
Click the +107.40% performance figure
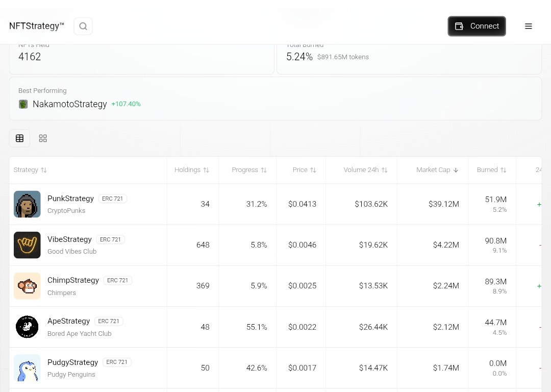click(126, 104)
